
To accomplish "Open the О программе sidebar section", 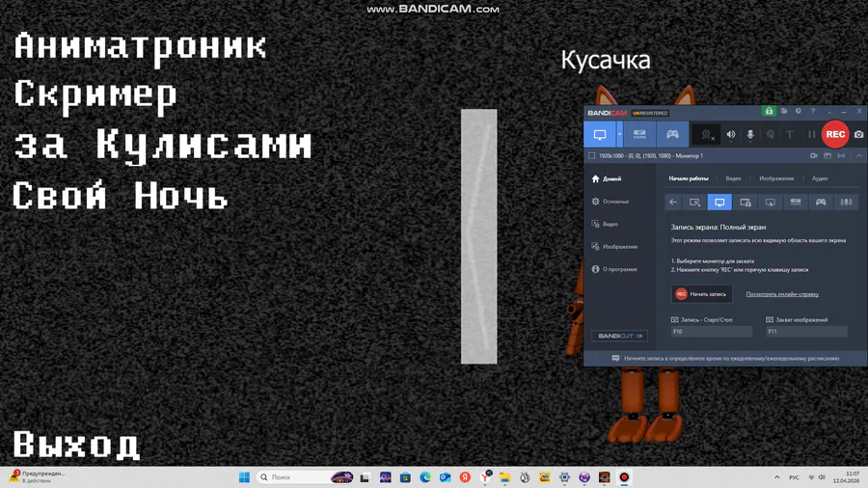I will pos(614,269).
